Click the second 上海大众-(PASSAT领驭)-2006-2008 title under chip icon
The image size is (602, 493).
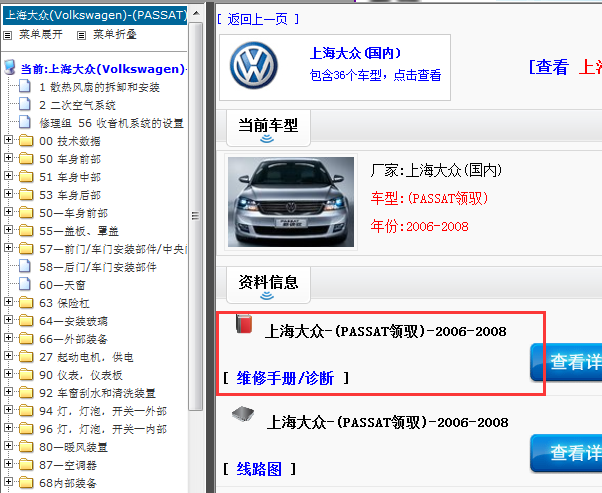[387, 422]
